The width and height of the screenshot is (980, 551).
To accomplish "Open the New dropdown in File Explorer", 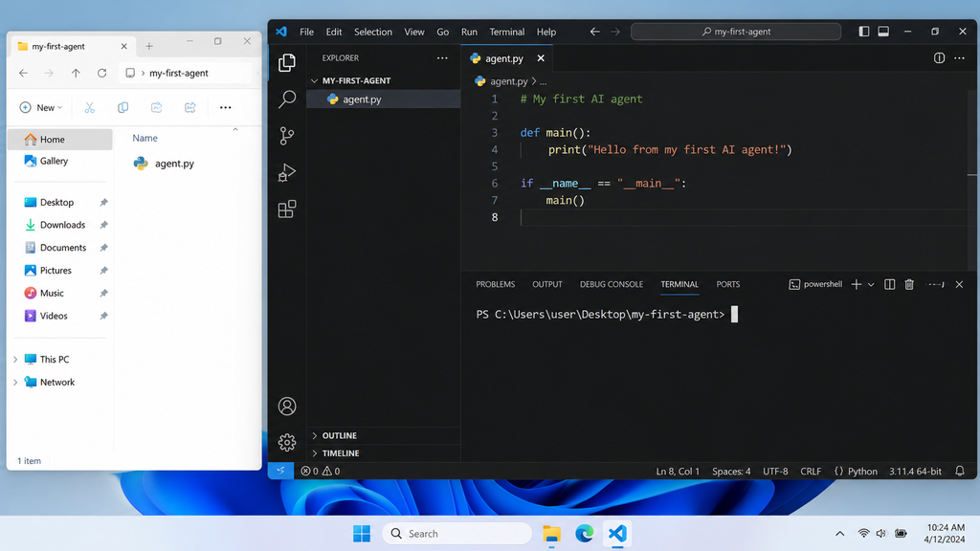I will (40, 107).
